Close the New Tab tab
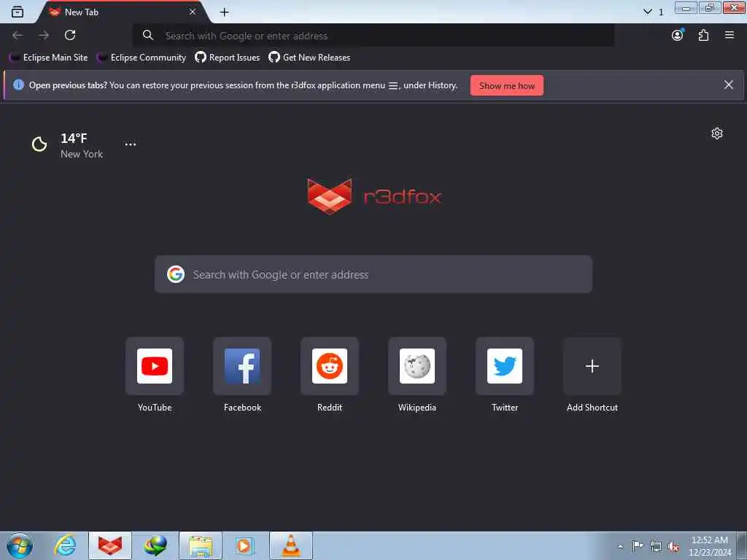Screen dimensions: 747x560 tap(193, 12)
